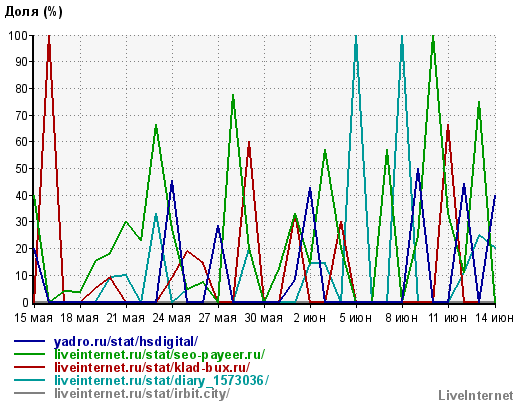Click the blue hsdigital legend line swatch
Image resolution: width=520 pixels, height=405 pixels.
click(29, 341)
